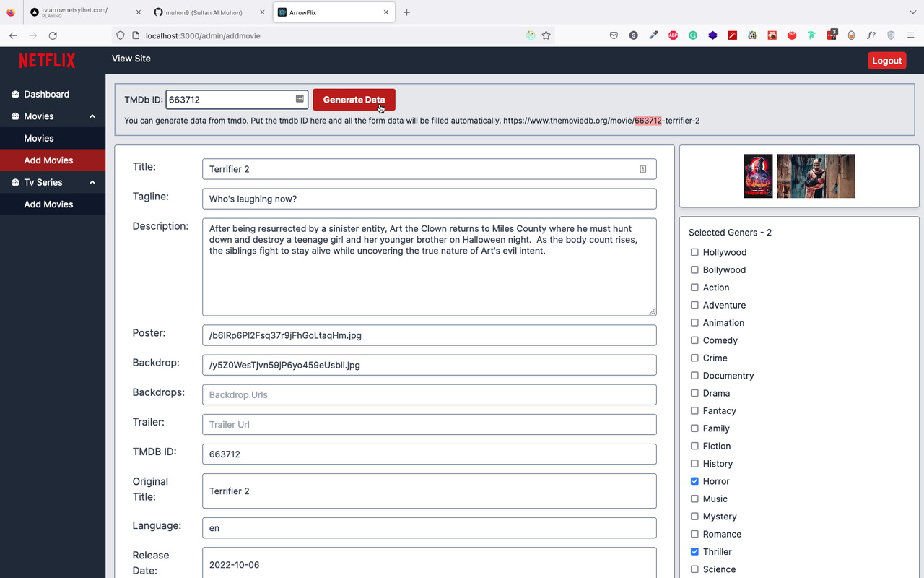Tick the Documentry checkbox

coord(694,376)
